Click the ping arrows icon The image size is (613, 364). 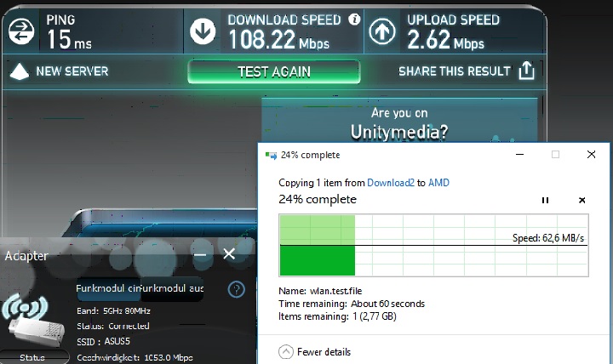coord(21,31)
